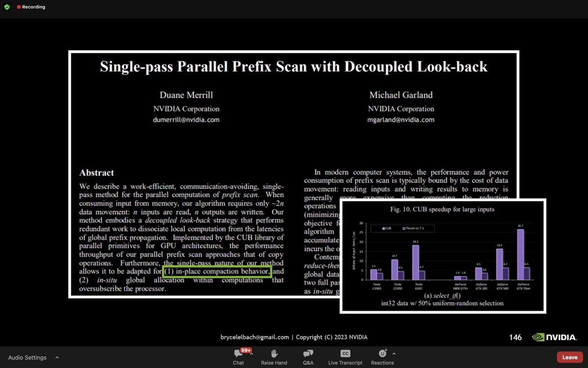Click the paper title on the slide
Image resolution: width=588 pixels, height=368 pixels.
pos(294,67)
